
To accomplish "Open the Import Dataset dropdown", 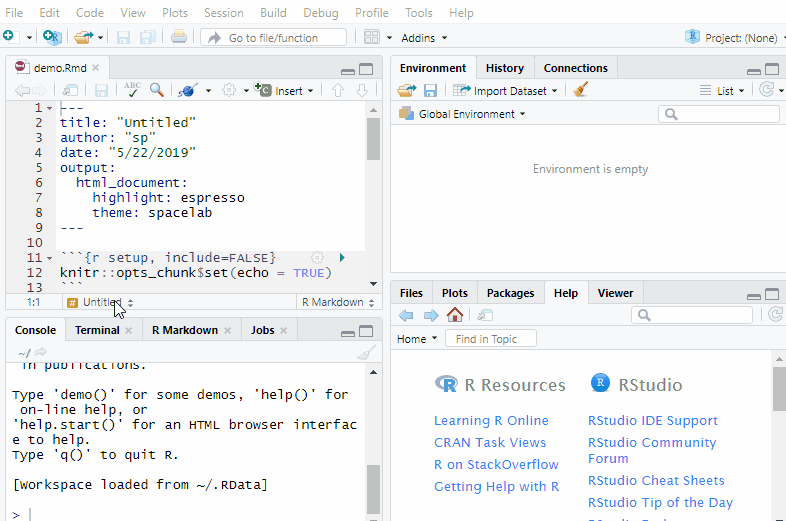I will click(505, 91).
